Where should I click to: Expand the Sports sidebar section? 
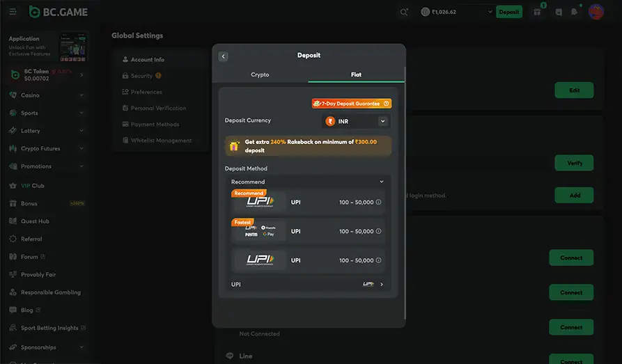click(x=81, y=113)
